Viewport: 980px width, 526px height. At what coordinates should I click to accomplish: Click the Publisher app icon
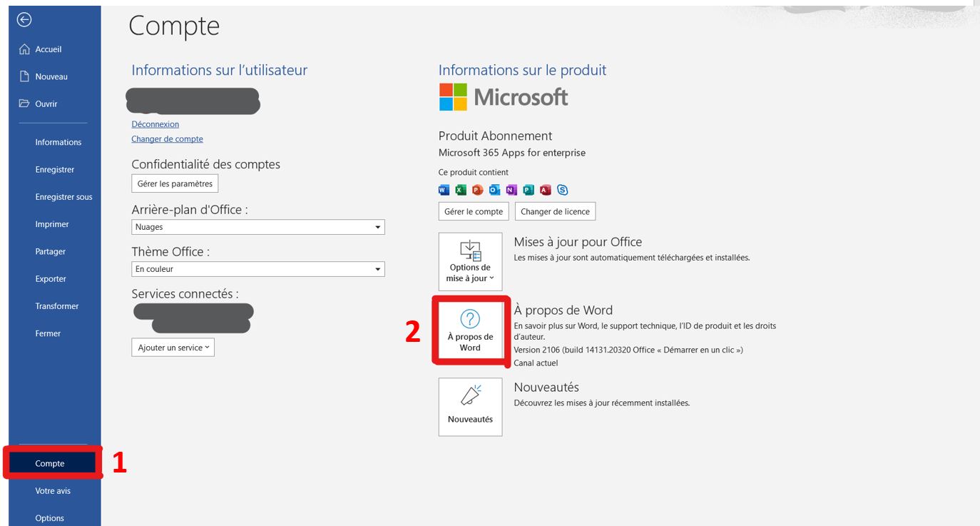click(x=529, y=190)
